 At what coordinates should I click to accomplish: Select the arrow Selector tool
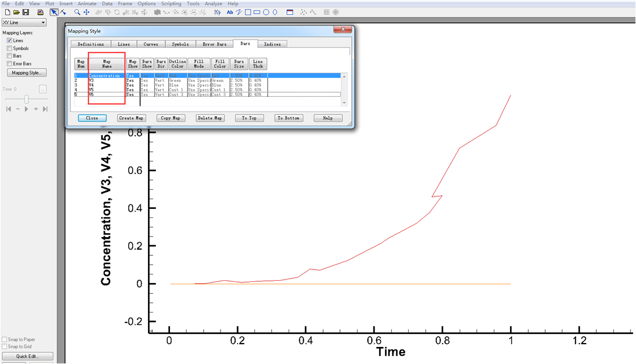point(54,12)
